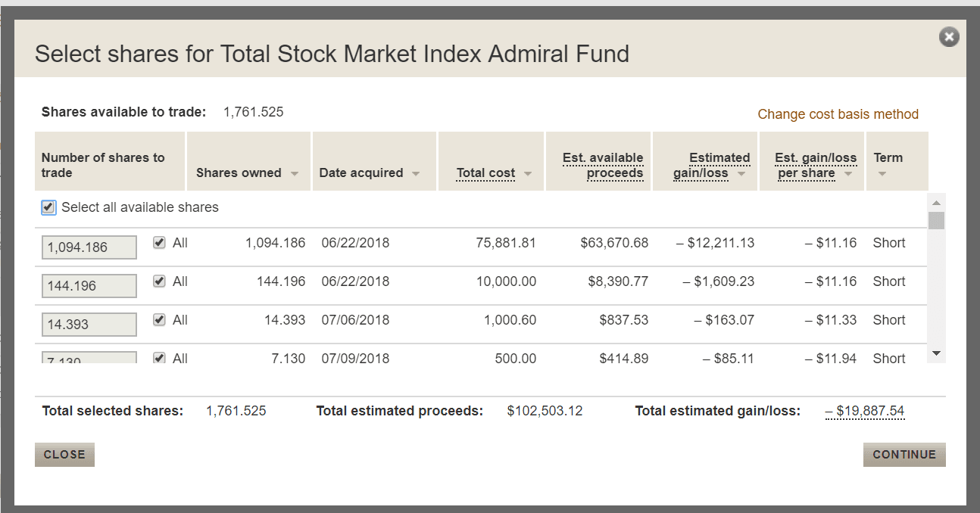980x513 pixels.
Task: Select the proceeds value $837.53
Action: [624, 320]
